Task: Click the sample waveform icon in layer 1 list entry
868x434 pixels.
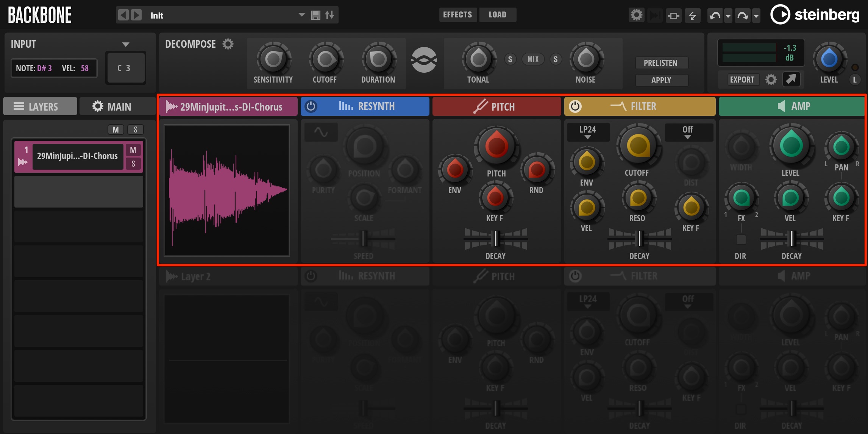Action: click(x=23, y=162)
